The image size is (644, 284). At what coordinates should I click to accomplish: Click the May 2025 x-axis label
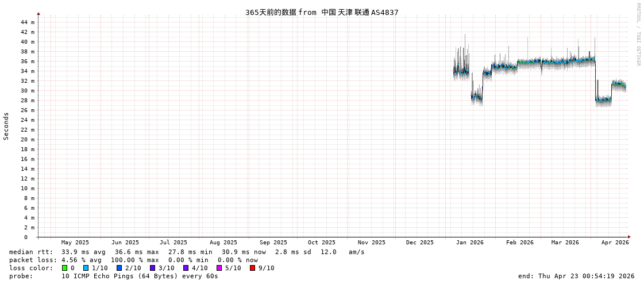pos(75,243)
